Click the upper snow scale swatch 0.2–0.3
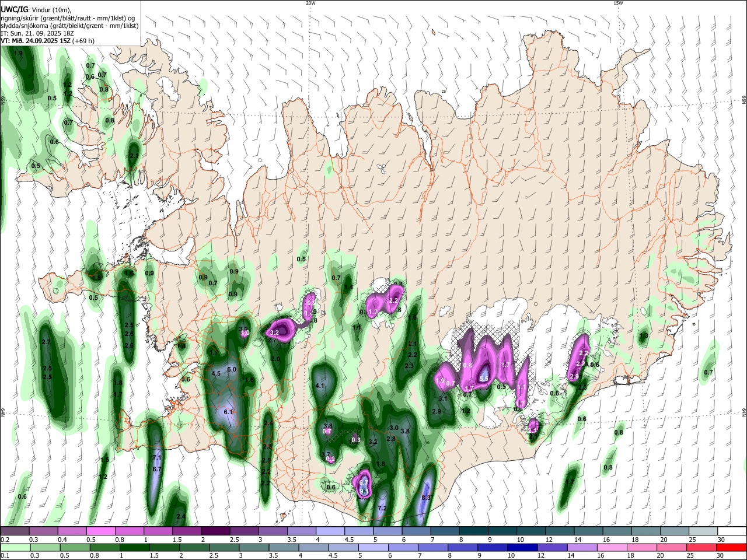The image size is (747, 560). 15,531
